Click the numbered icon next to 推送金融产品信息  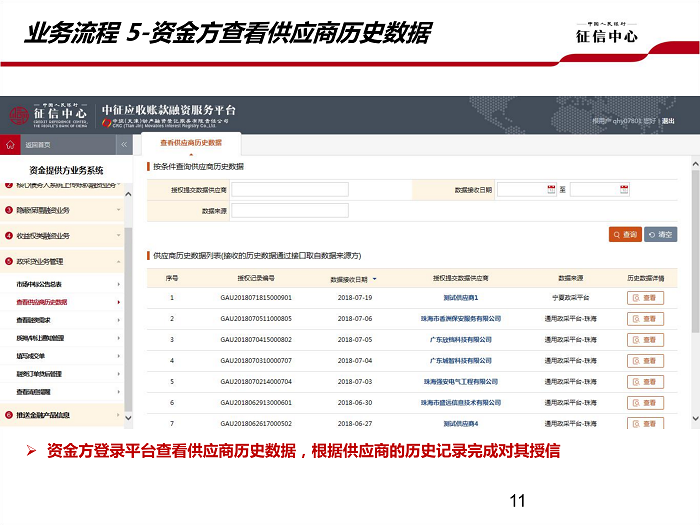coord(9,414)
